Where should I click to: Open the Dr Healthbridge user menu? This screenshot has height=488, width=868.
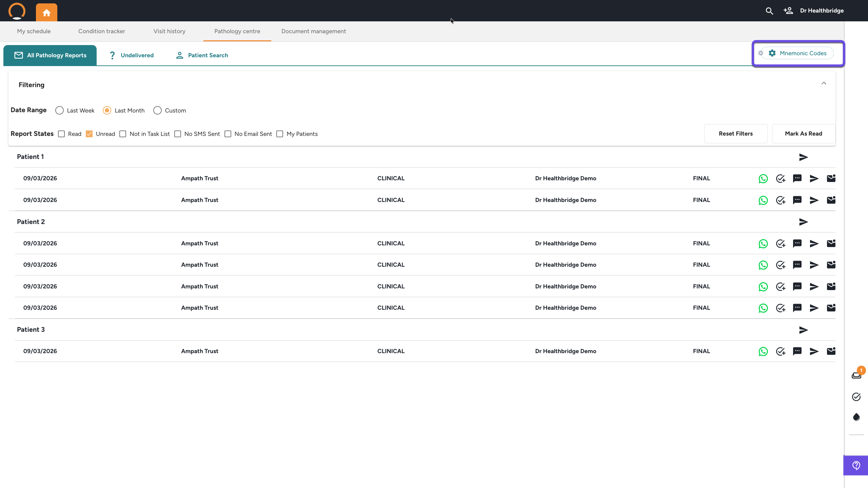822,11
